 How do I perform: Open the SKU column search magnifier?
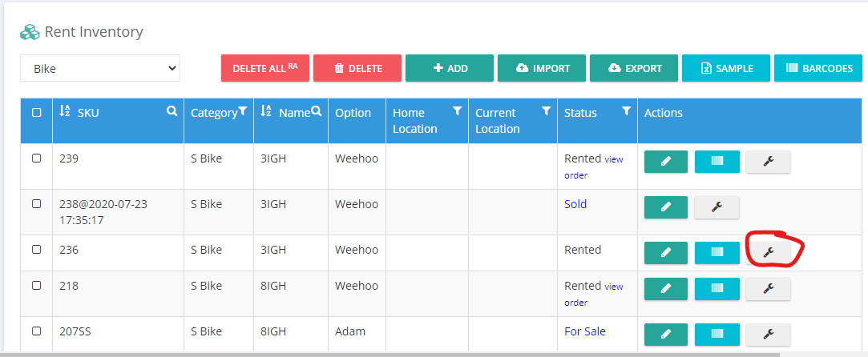pos(172,111)
